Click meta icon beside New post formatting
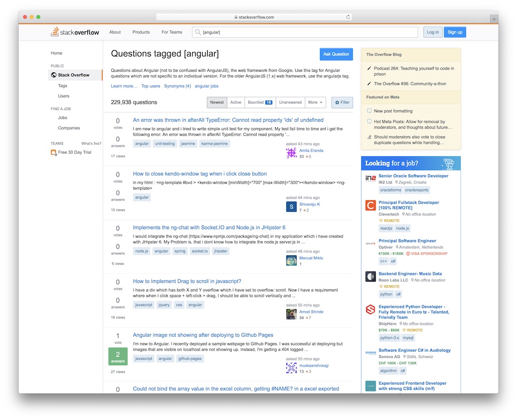 point(369,111)
